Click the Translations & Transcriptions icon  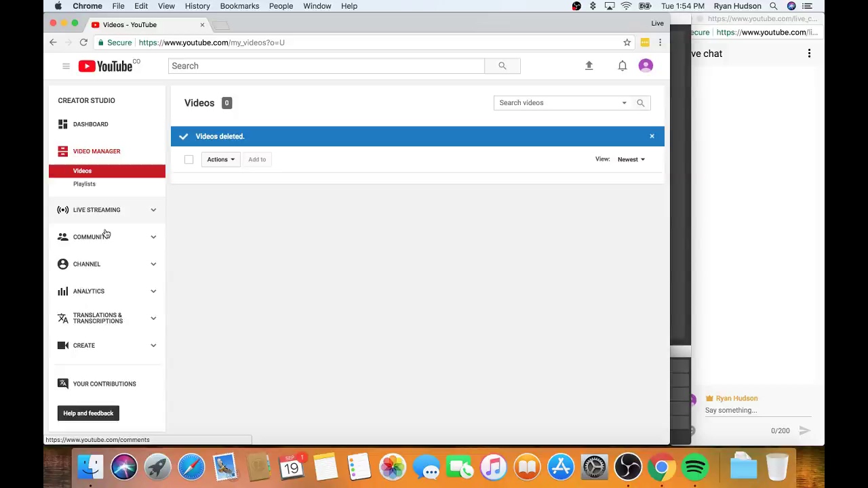pos(63,318)
